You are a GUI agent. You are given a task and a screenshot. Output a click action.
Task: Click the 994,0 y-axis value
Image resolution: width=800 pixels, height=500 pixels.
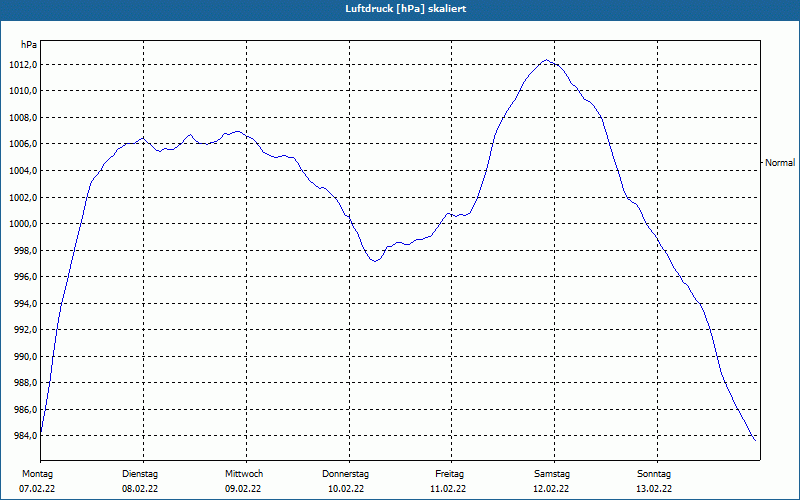(x=25, y=303)
